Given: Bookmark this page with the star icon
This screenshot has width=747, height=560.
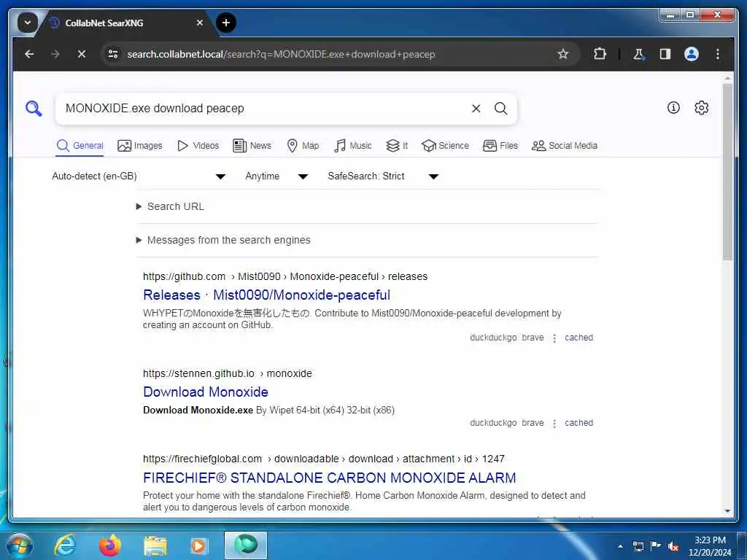Looking at the screenshot, I should (x=562, y=54).
